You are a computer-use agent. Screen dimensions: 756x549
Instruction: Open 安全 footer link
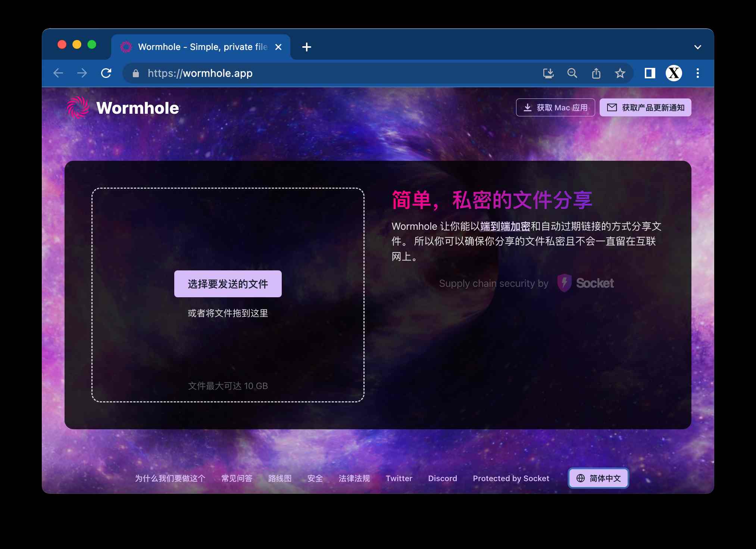315,478
